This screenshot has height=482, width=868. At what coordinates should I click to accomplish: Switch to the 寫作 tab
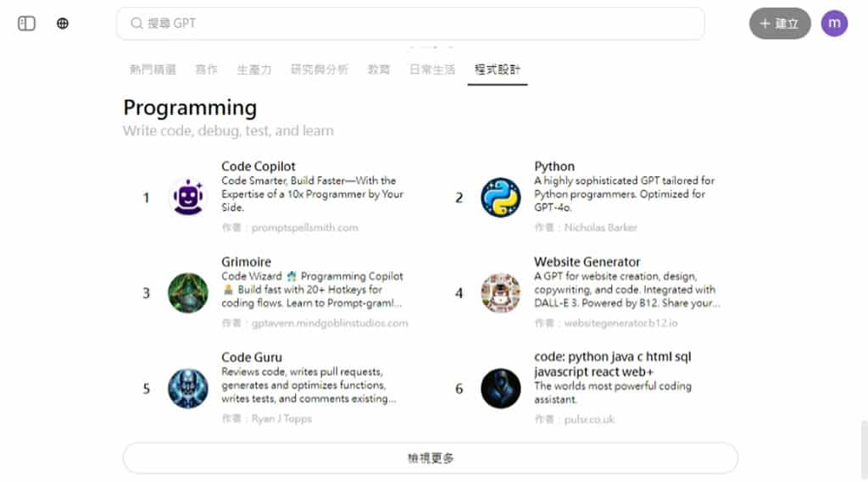click(207, 69)
